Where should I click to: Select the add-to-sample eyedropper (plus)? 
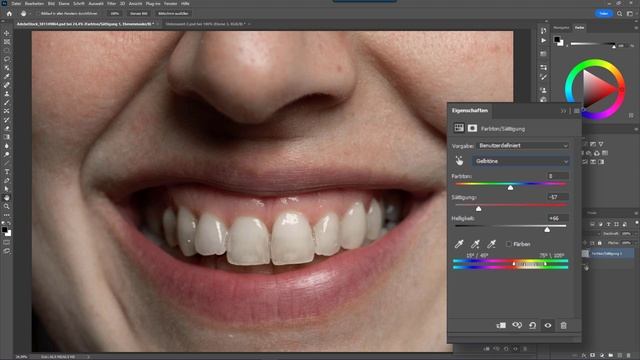(x=475, y=244)
